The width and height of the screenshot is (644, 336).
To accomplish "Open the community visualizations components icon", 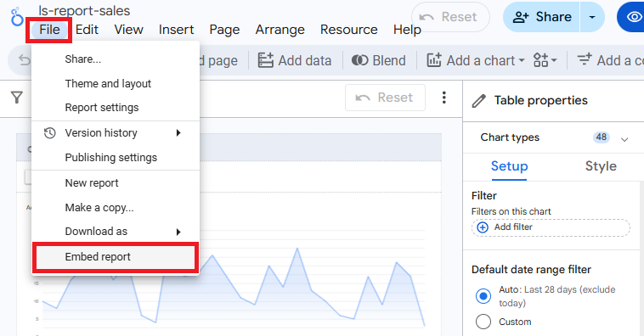I will (545, 60).
